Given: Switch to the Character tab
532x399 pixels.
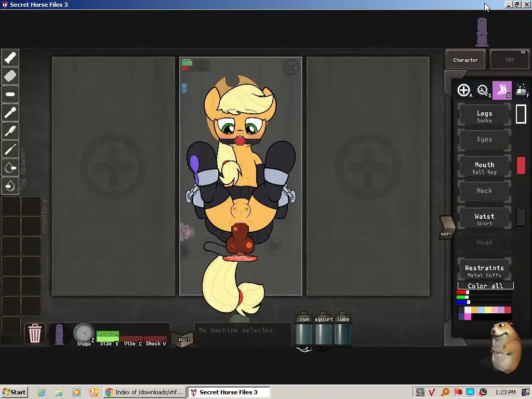Looking at the screenshot, I should tap(465, 60).
